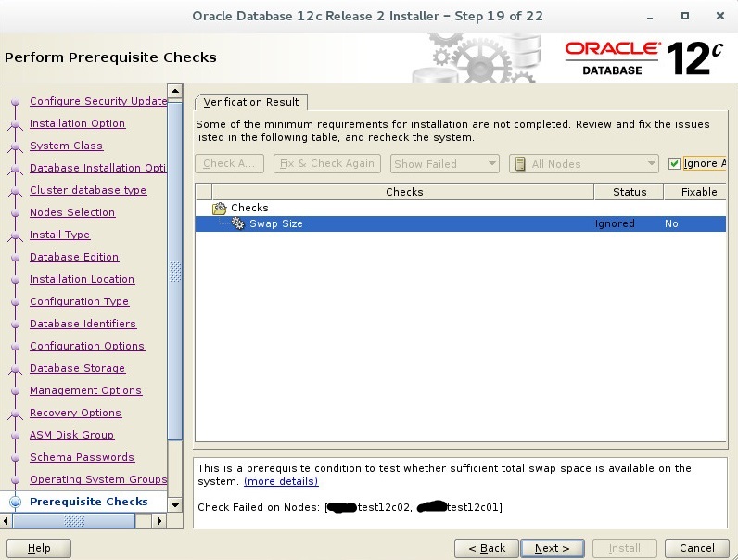Click the step bullet beside Schema Passwords
738x560 pixels.
16,458
